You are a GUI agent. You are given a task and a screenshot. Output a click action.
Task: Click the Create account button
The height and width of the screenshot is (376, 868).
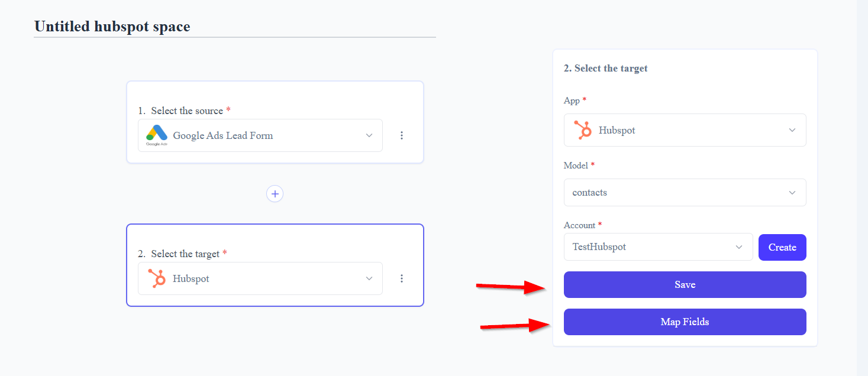pyautogui.click(x=782, y=247)
